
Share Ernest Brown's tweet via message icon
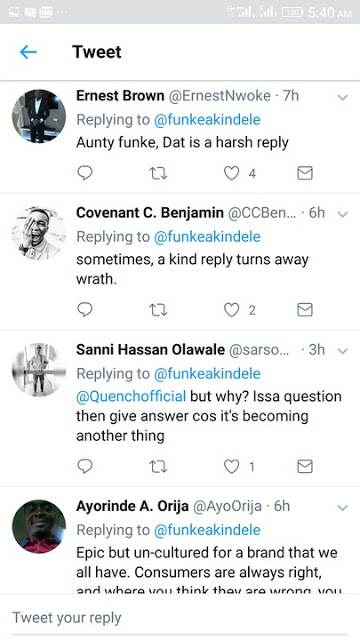click(x=304, y=173)
